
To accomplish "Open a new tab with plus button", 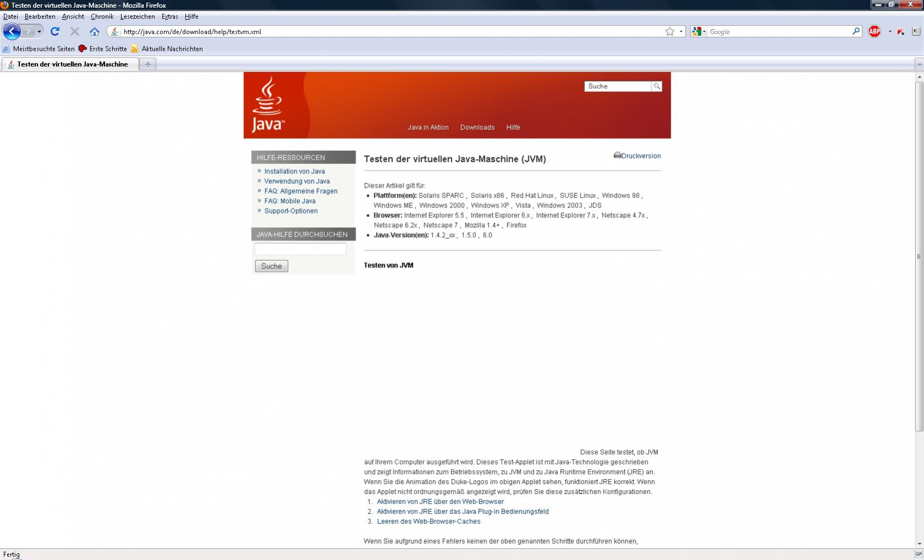I will pyautogui.click(x=147, y=64).
